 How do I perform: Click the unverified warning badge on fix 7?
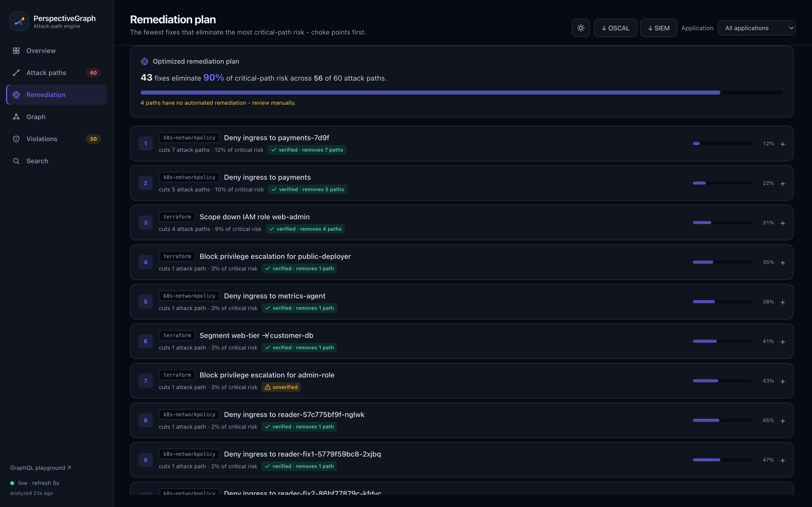point(281,387)
